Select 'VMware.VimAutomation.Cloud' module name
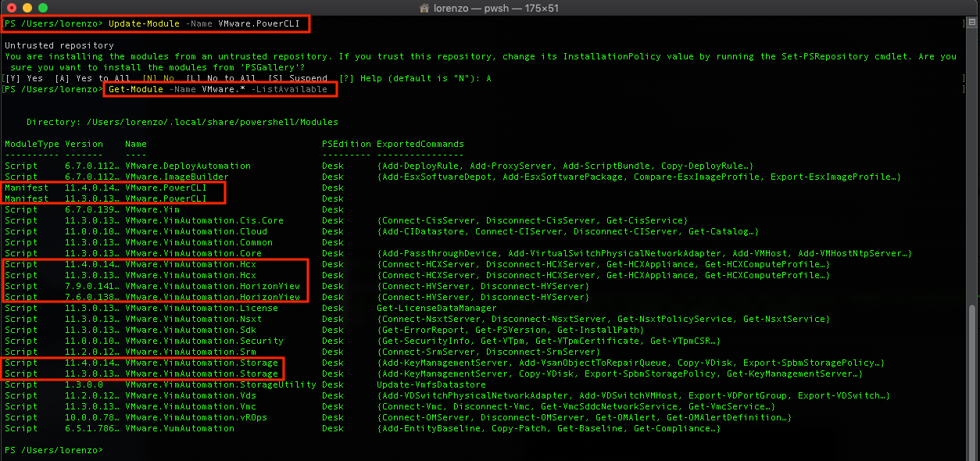The height and width of the screenshot is (461, 980). [x=196, y=231]
